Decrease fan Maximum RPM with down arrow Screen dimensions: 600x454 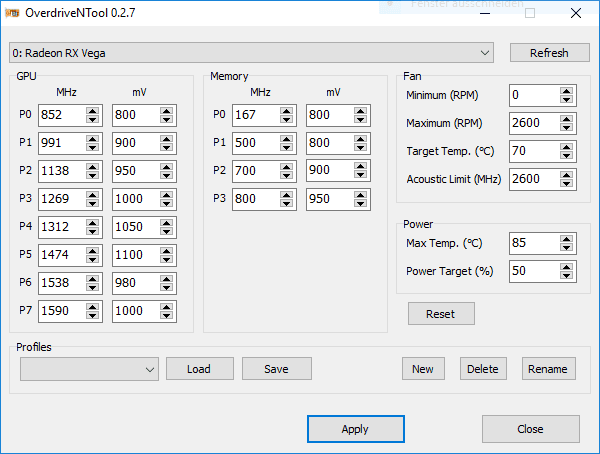point(566,127)
